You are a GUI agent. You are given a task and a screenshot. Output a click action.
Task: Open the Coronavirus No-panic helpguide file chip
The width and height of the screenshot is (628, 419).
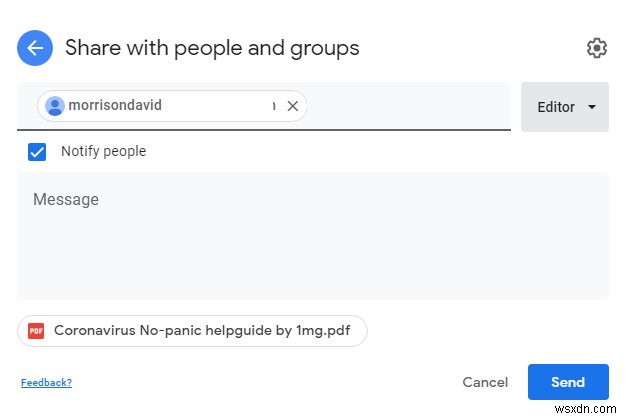tap(192, 331)
